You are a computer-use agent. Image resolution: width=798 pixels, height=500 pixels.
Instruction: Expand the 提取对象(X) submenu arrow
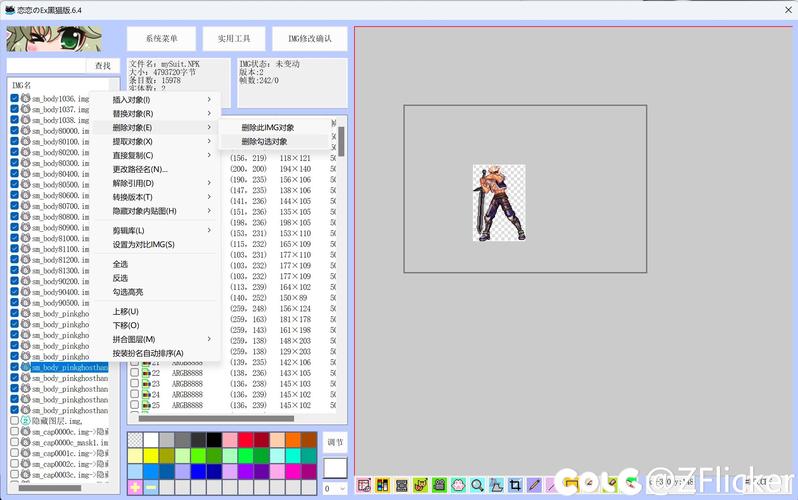pyautogui.click(x=209, y=141)
